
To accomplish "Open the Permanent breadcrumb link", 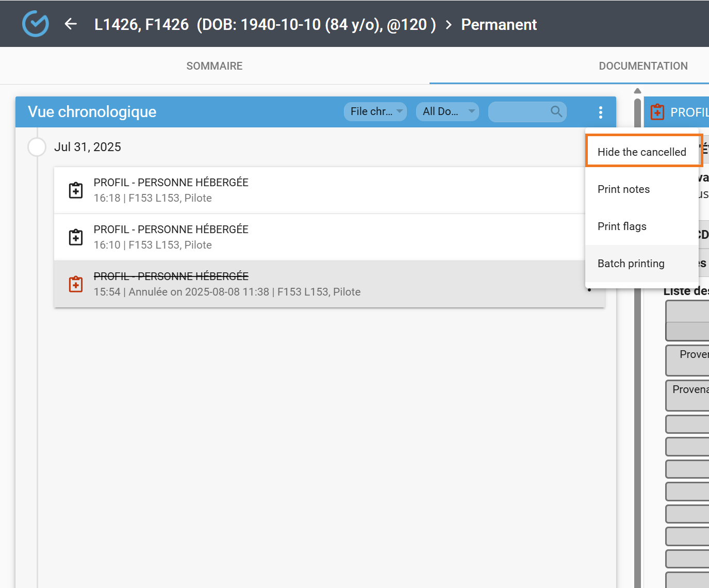I will [499, 25].
